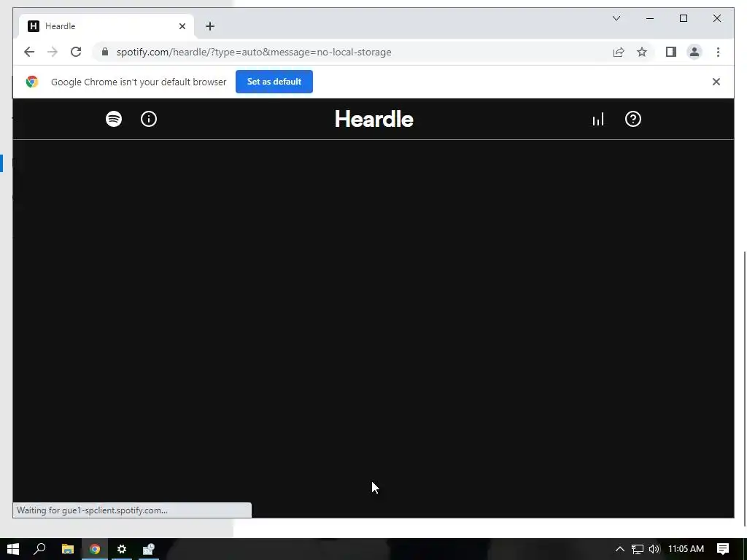
Task: Show hidden system tray icons
Action: (619, 549)
